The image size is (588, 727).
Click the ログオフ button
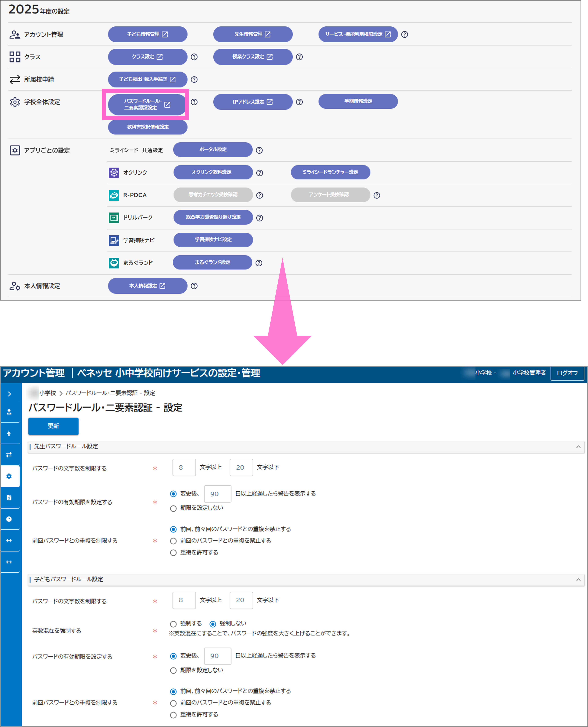click(567, 373)
